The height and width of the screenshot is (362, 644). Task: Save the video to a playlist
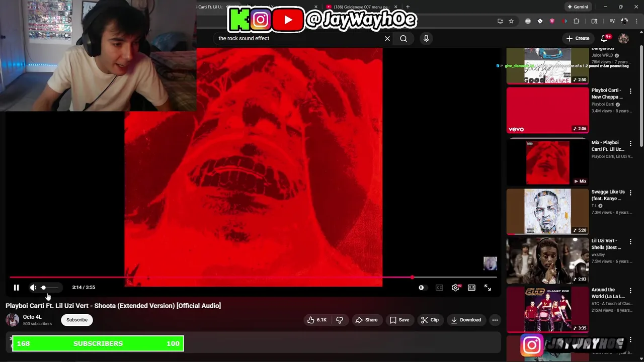pos(399,320)
